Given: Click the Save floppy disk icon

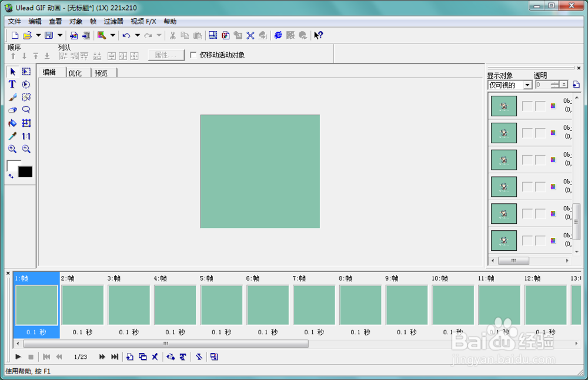Looking at the screenshot, I should point(49,35).
